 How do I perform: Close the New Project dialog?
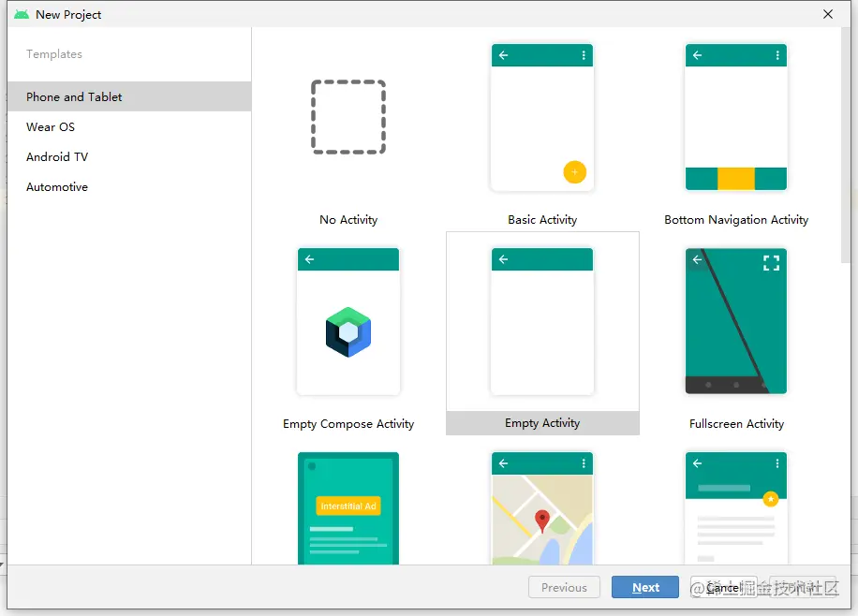828,14
